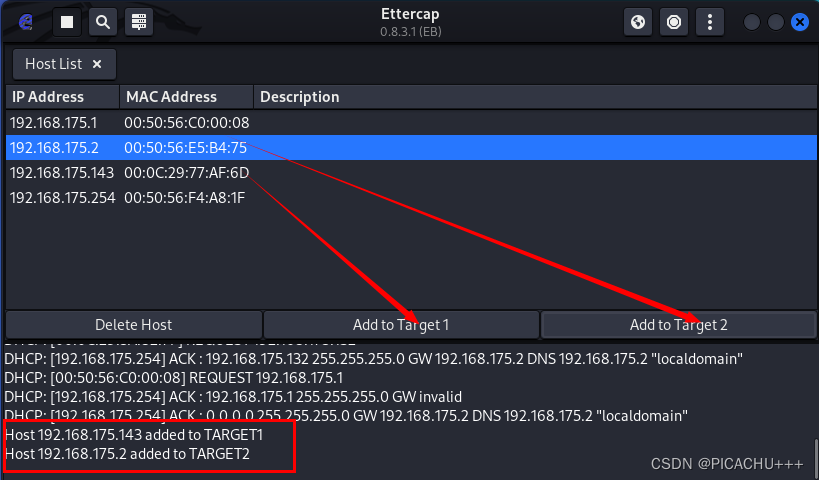Click the DHCP REQUEST 192.168.175.1 log line
The image size is (819, 480).
point(173,378)
